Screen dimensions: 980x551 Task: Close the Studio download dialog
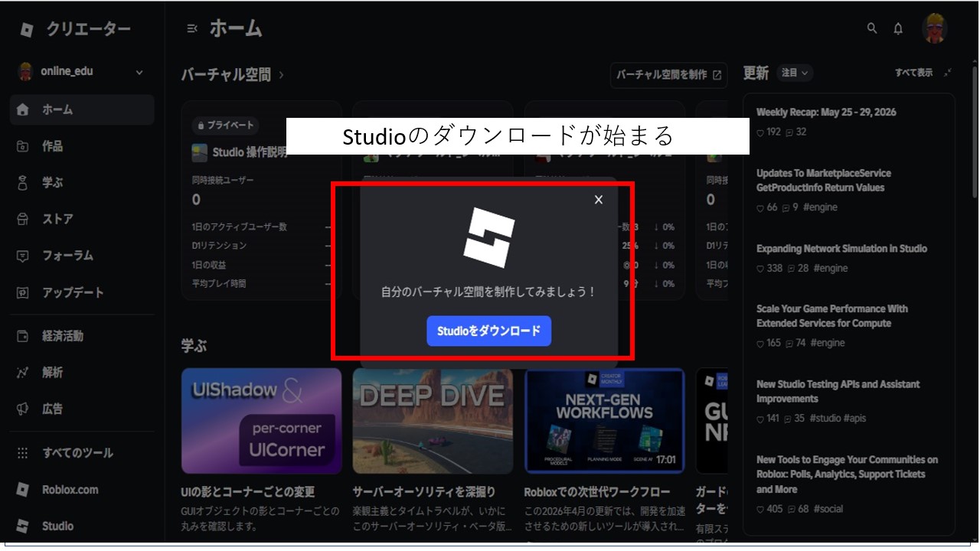(x=599, y=200)
